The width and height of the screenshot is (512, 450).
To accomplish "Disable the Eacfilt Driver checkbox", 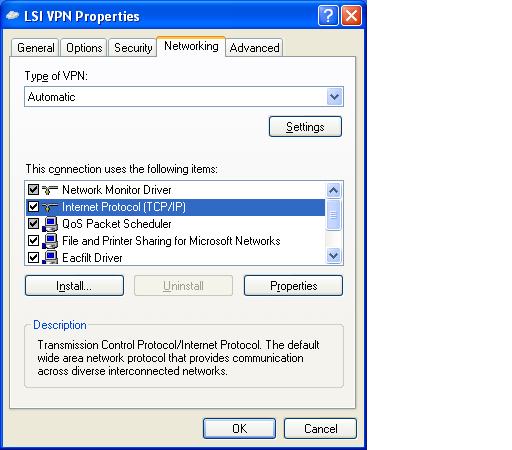I will pyautogui.click(x=33, y=258).
